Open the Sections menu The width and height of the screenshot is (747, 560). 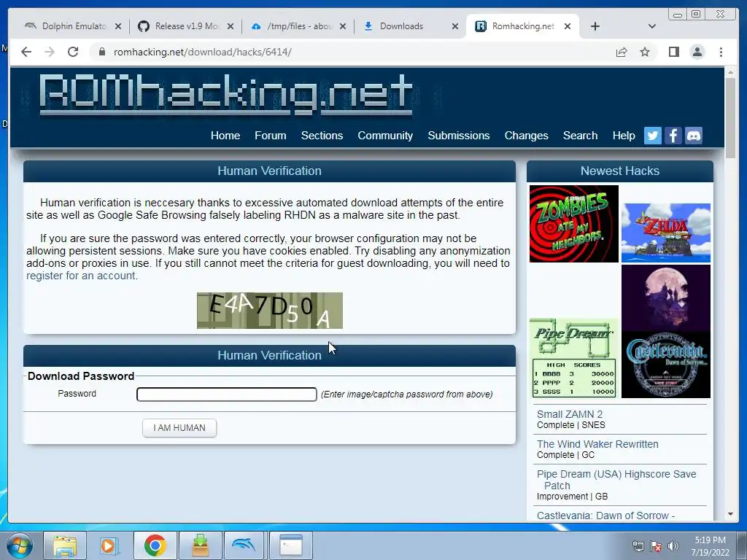(x=322, y=136)
